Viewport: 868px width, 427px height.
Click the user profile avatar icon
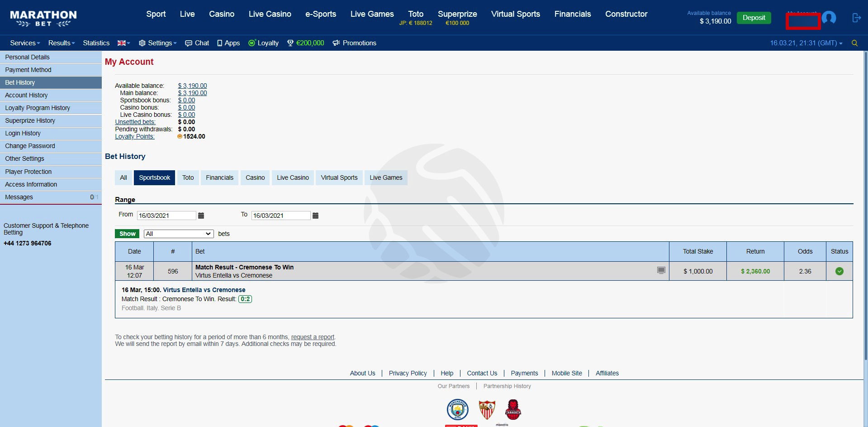[x=829, y=18]
